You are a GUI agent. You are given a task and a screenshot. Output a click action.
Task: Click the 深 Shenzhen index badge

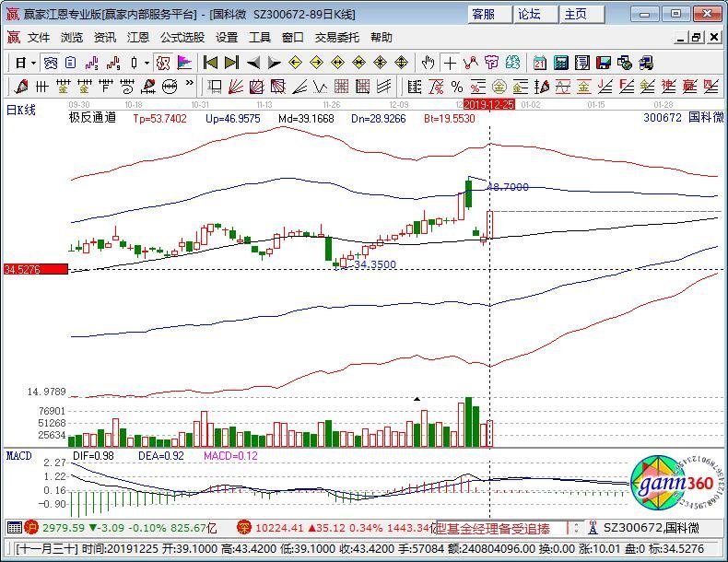[244, 528]
